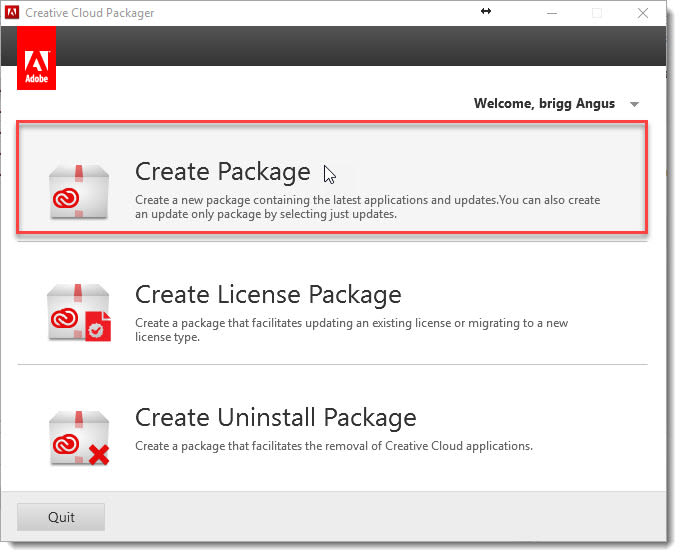
Task: Click the Welcome, brigg Angus label
Action: point(544,103)
